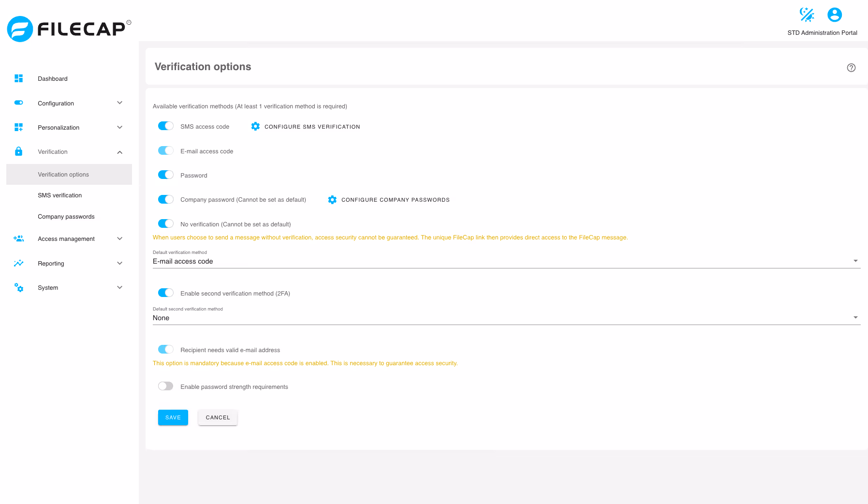868x504 pixels.
Task: Toggle the dark mode theme icon
Action: pos(807,15)
